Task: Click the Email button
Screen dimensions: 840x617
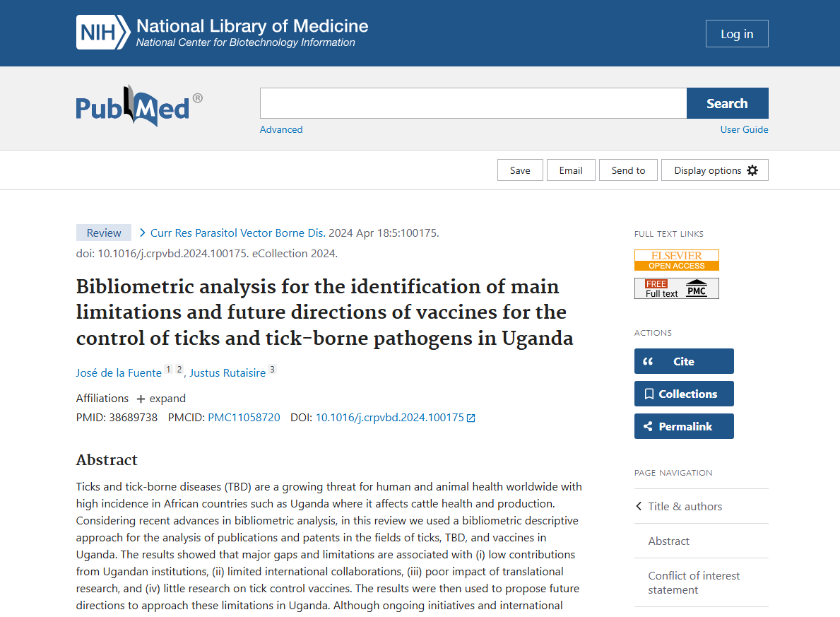Action: (x=571, y=170)
